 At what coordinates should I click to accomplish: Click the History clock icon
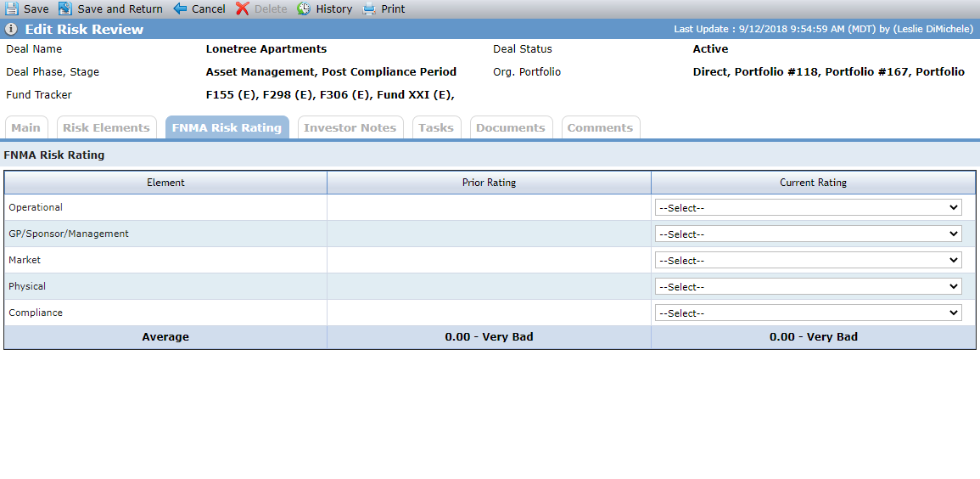(x=304, y=8)
